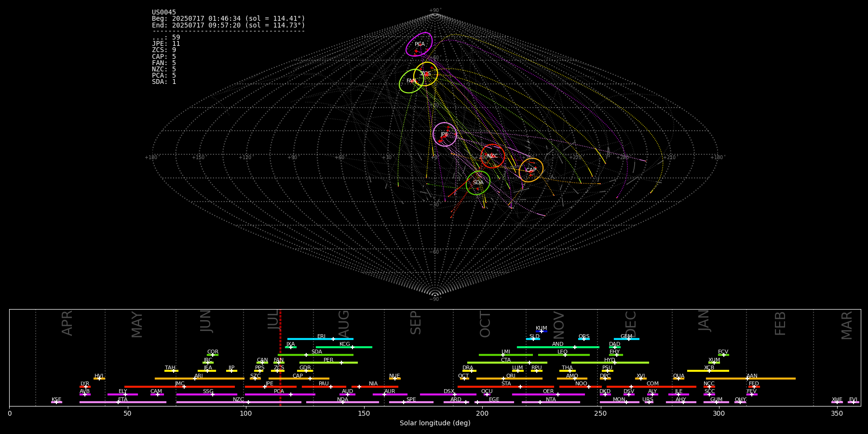The height and width of the screenshot is (434, 868).
Task: Select the COR bar in timeline
Action: pyautogui.click(x=213, y=355)
